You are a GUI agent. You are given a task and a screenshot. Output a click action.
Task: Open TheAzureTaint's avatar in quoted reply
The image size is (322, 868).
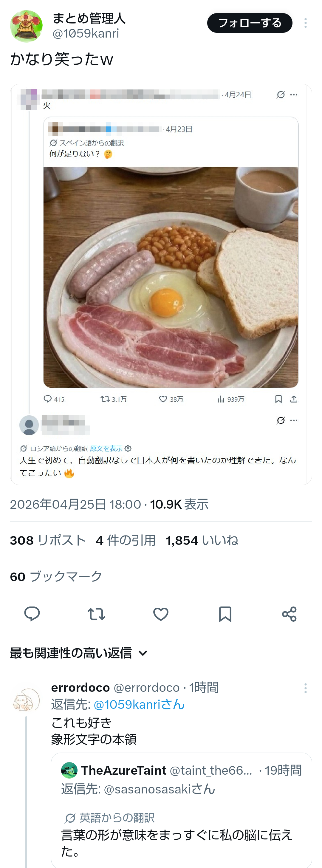coord(69,770)
